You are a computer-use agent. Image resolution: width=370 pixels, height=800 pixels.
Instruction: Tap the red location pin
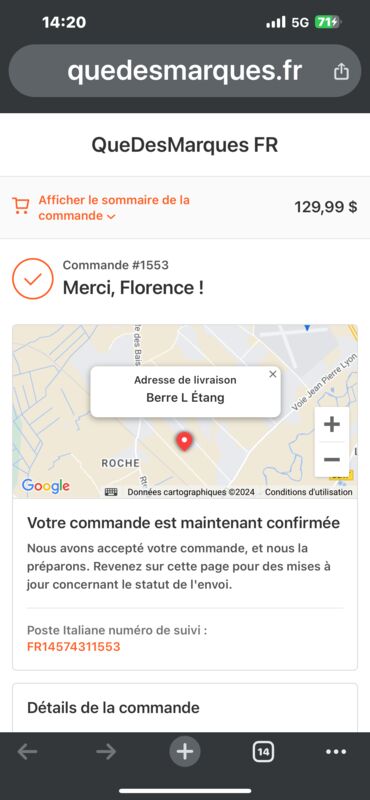(184, 441)
